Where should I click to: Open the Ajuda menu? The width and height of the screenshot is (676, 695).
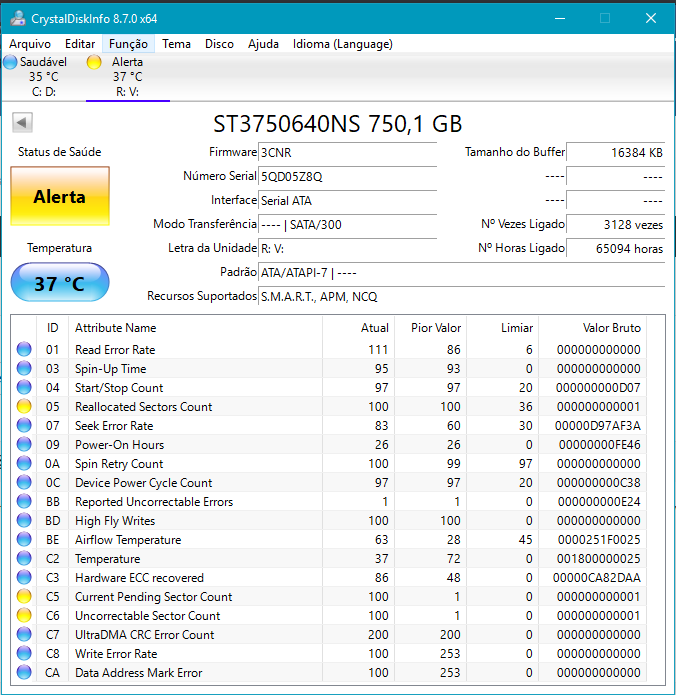pos(263,44)
